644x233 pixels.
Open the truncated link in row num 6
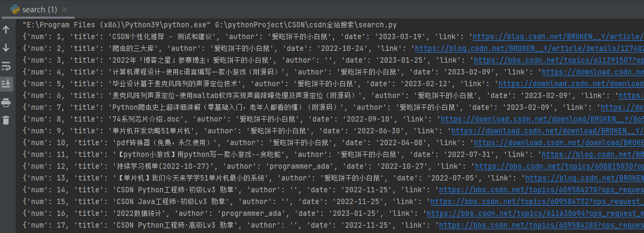(631, 96)
